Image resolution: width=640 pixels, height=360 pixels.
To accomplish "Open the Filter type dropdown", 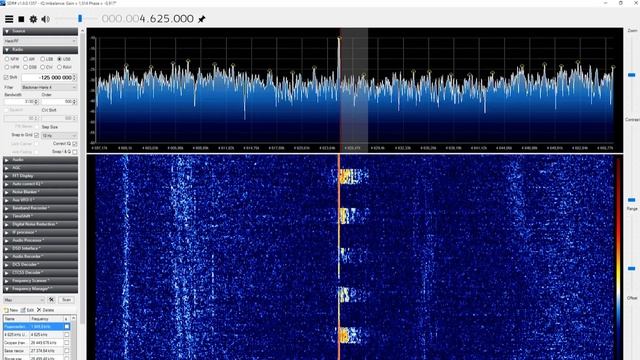I will point(49,87).
